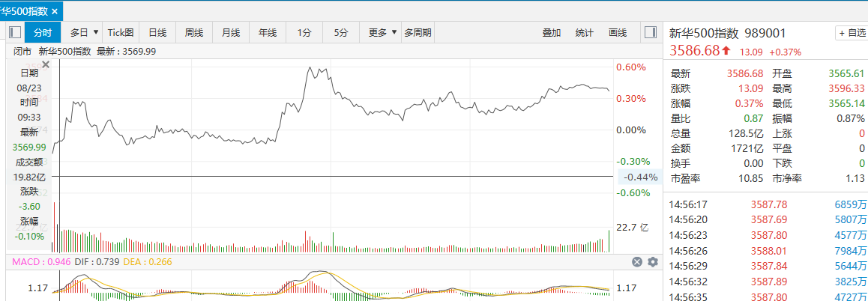This screenshot has width=868, height=301.
Task: Select the 分时 intraday tab
Action: click(43, 32)
